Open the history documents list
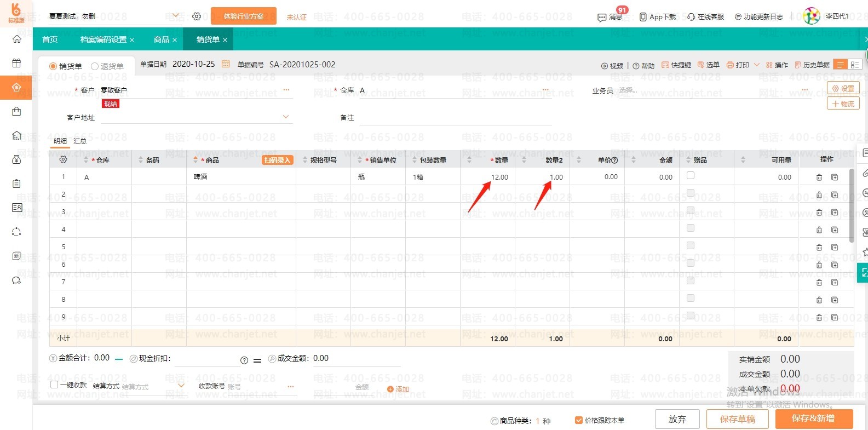Image resolution: width=868 pixels, height=430 pixels. coord(812,65)
